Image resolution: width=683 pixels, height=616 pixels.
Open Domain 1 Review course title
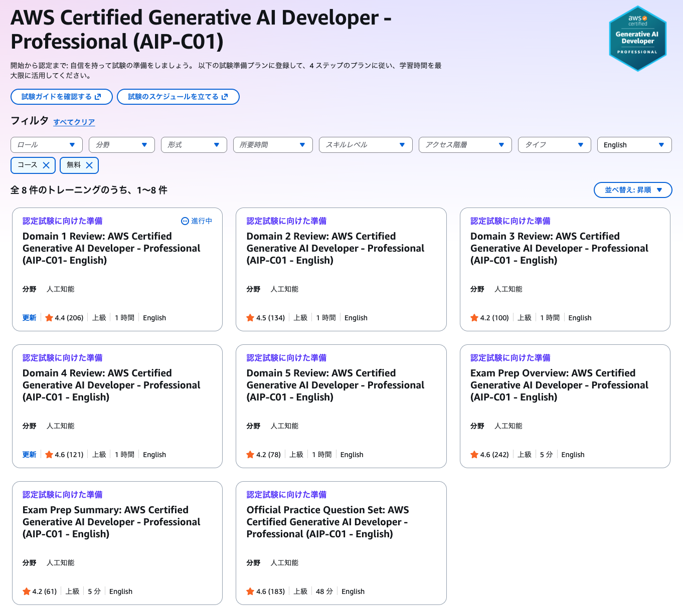tap(111, 248)
